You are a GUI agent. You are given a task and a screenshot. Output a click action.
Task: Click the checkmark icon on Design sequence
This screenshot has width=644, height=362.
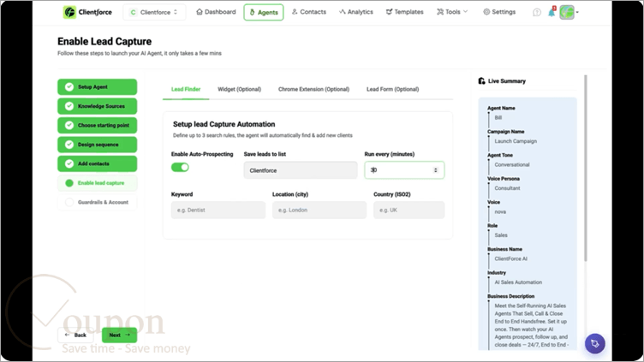coord(69,145)
